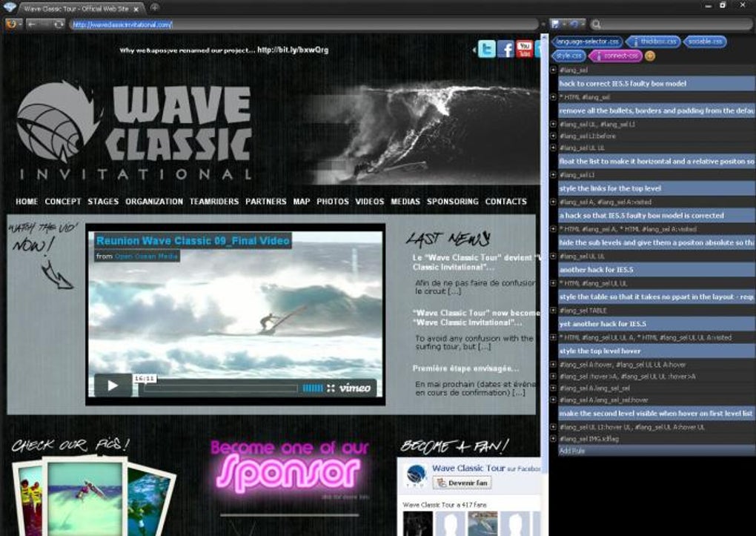Image resolution: width=756 pixels, height=536 pixels.
Task: Click the http://bit.ly/bxwQrg link
Action: point(293,50)
